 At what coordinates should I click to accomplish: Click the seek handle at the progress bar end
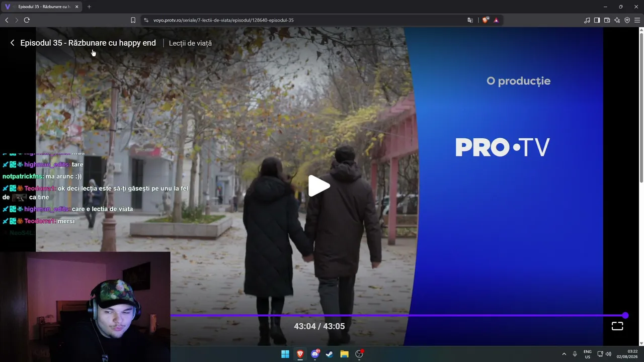(625, 316)
